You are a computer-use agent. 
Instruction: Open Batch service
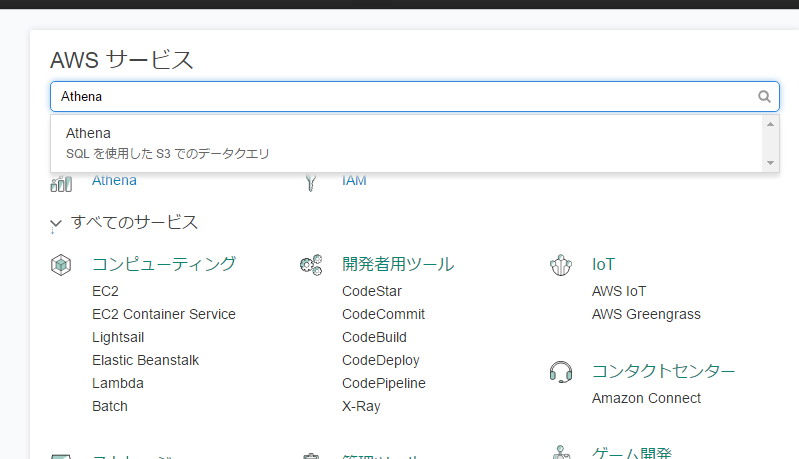tap(110, 406)
